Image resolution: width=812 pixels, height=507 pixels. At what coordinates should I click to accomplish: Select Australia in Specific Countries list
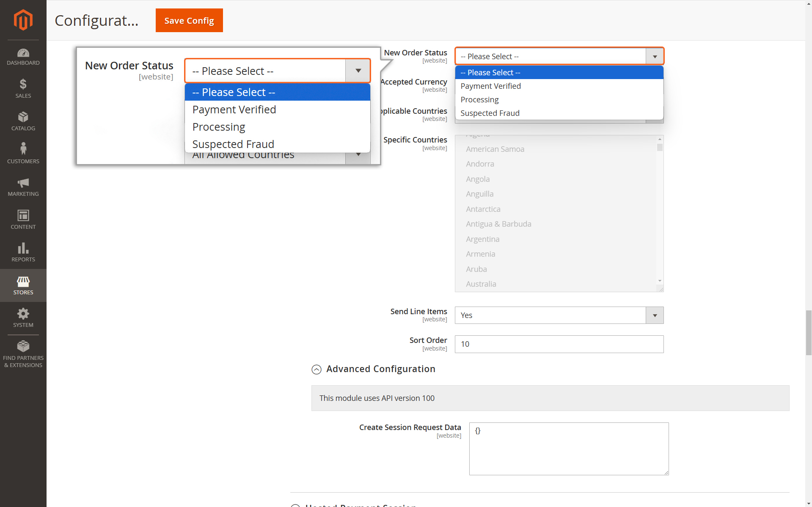coord(481,284)
